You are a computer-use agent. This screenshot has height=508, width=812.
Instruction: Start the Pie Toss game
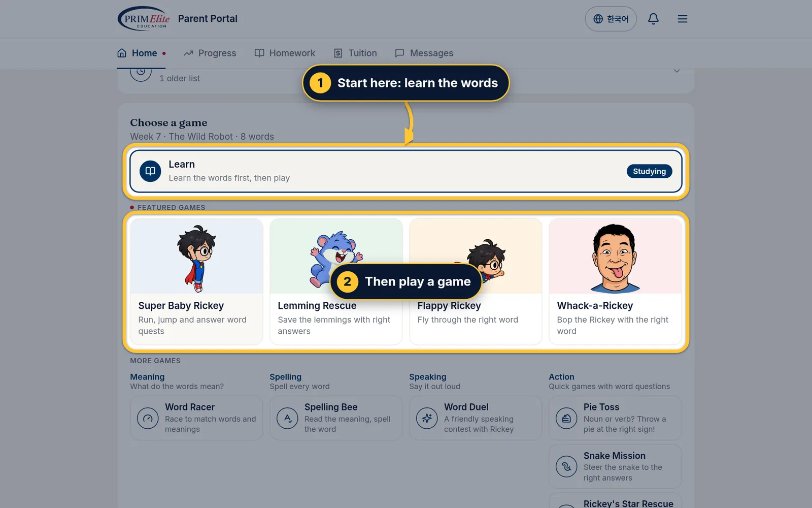coord(615,418)
